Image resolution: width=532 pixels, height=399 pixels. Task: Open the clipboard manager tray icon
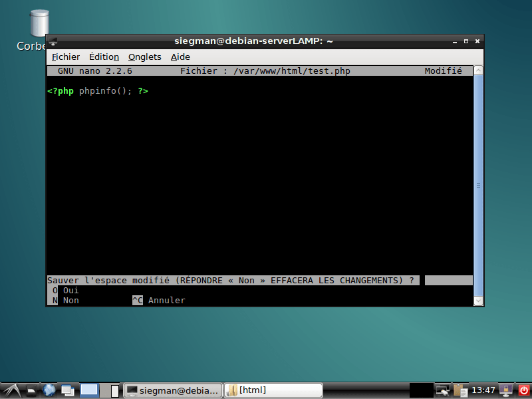click(460, 390)
